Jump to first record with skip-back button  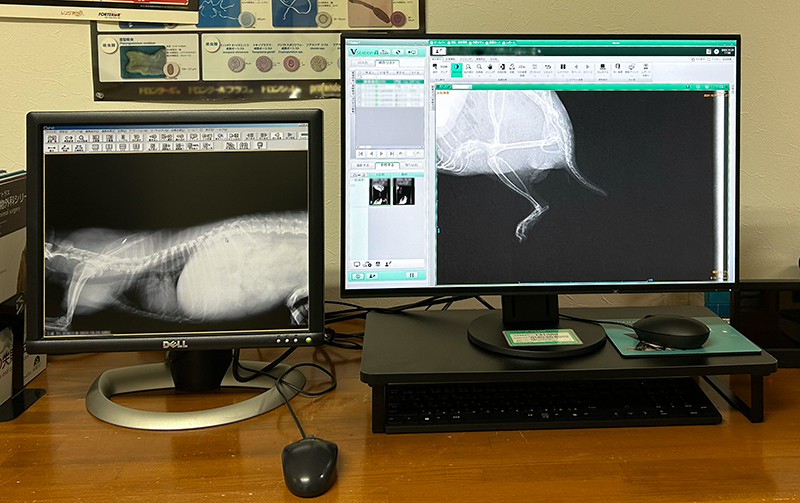coord(362,153)
